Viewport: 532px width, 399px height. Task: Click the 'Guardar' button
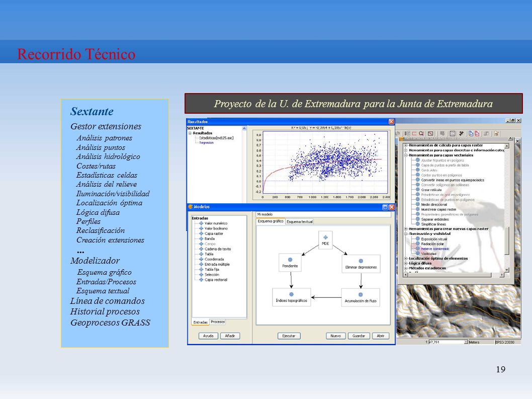359,336
